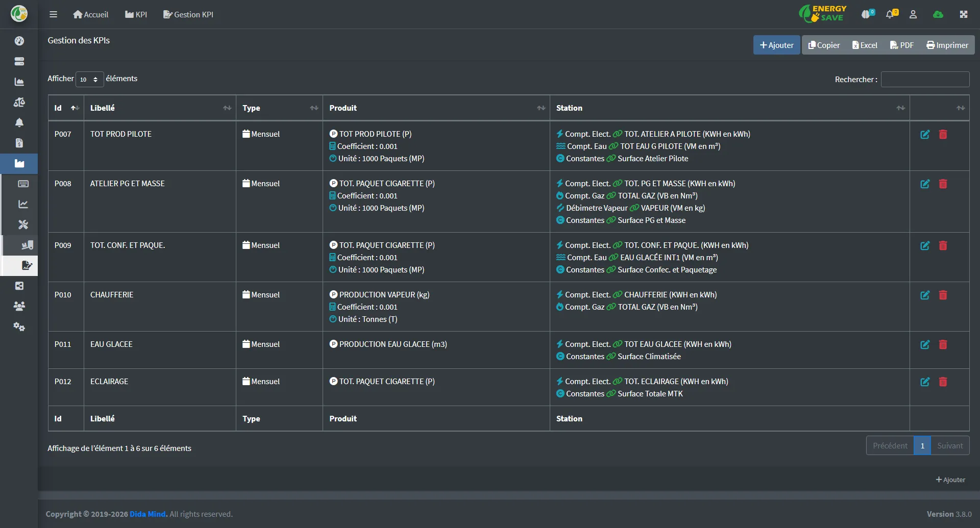This screenshot has width=980, height=528.
Task: Sort table by Libellé column header
Action: [160, 108]
